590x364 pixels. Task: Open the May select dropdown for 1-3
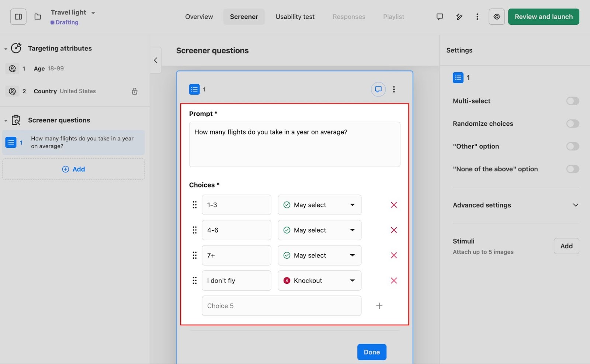(x=319, y=205)
